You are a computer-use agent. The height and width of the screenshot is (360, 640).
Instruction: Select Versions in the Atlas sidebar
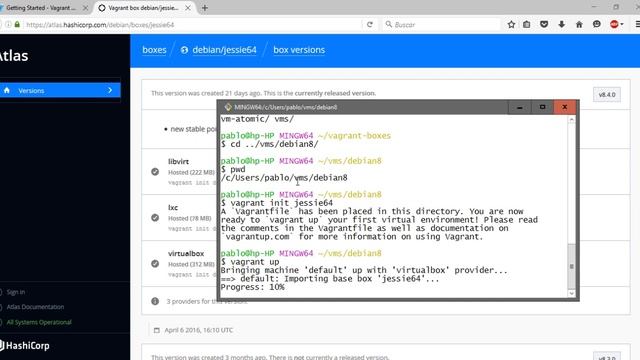tap(60, 91)
